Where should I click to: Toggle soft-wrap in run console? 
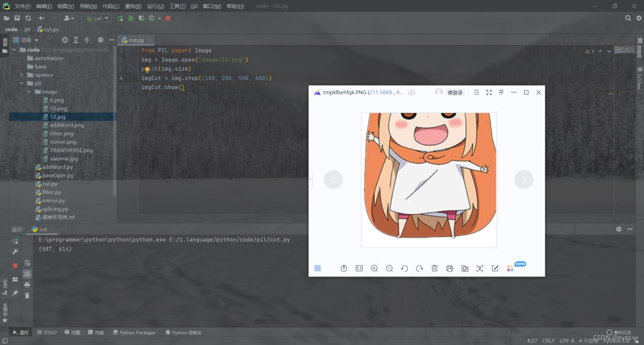click(x=27, y=263)
